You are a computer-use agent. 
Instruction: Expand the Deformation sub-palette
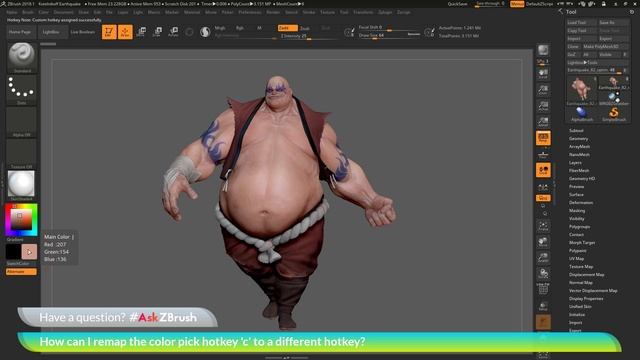tap(581, 202)
